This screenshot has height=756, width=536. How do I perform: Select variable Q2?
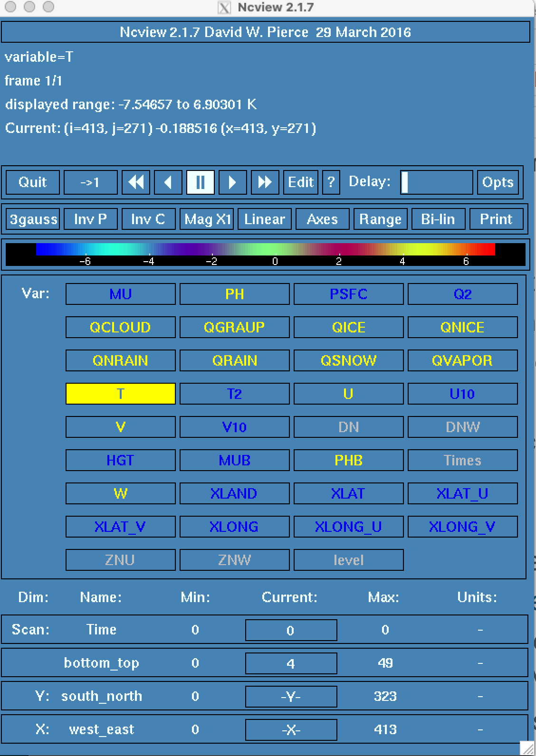463,294
